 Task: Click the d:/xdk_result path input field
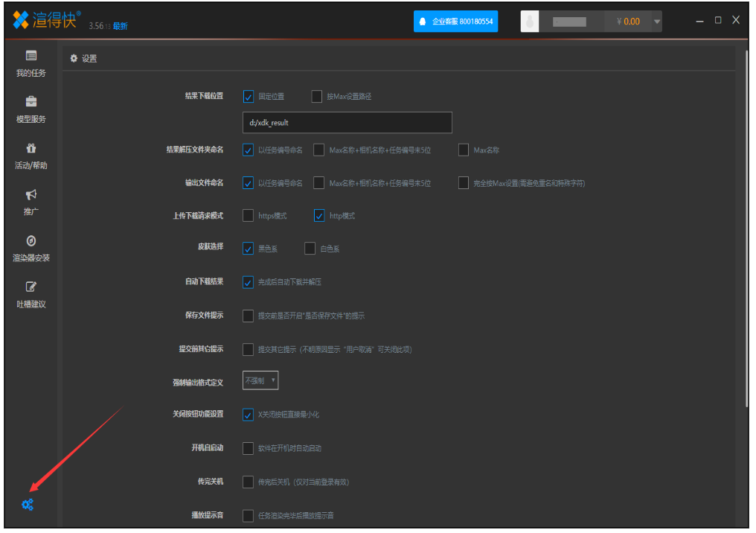(347, 122)
